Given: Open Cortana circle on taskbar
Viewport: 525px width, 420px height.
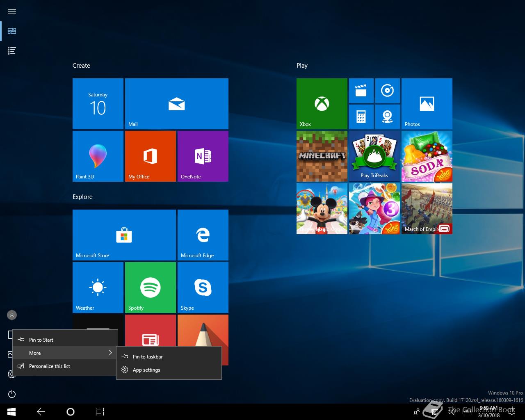Looking at the screenshot, I should click(71, 412).
